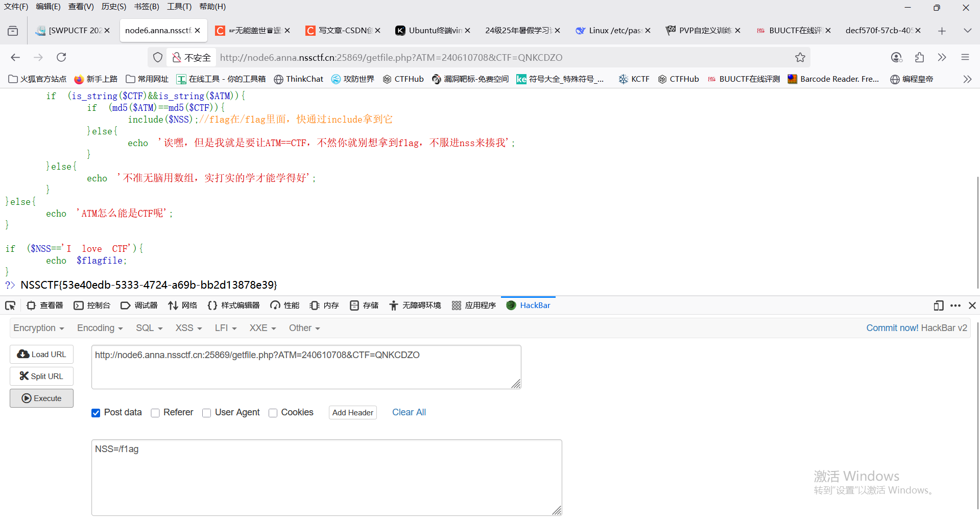Switch to the 网络 network tab

point(182,305)
